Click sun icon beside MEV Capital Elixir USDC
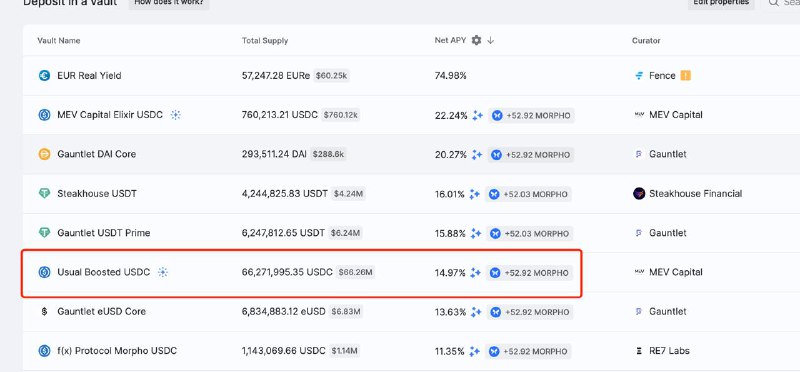 click(x=176, y=115)
